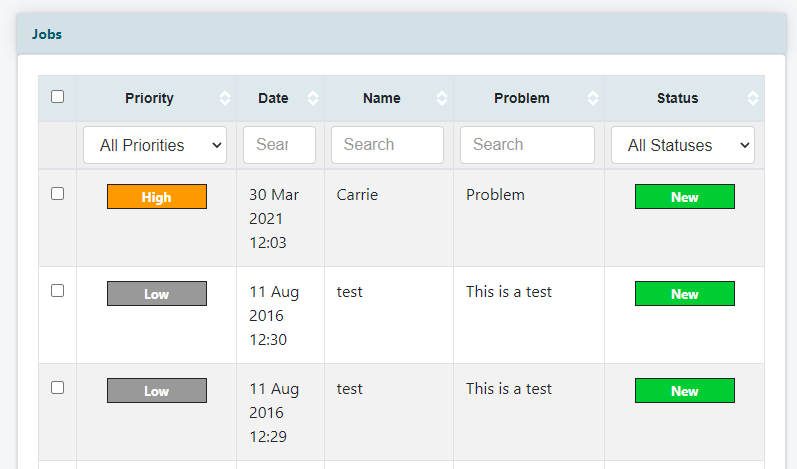Focus the Name search input
Image resolution: width=797 pixels, height=469 pixels.
click(387, 145)
